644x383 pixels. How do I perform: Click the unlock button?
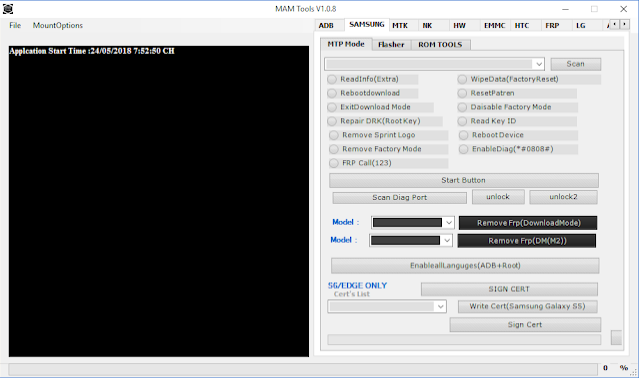[498, 197]
